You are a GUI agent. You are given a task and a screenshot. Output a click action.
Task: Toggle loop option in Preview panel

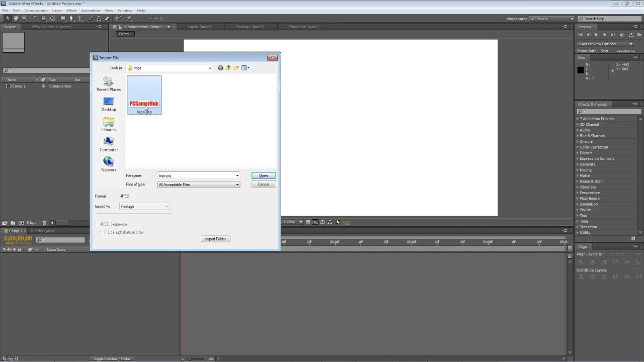[631, 35]
